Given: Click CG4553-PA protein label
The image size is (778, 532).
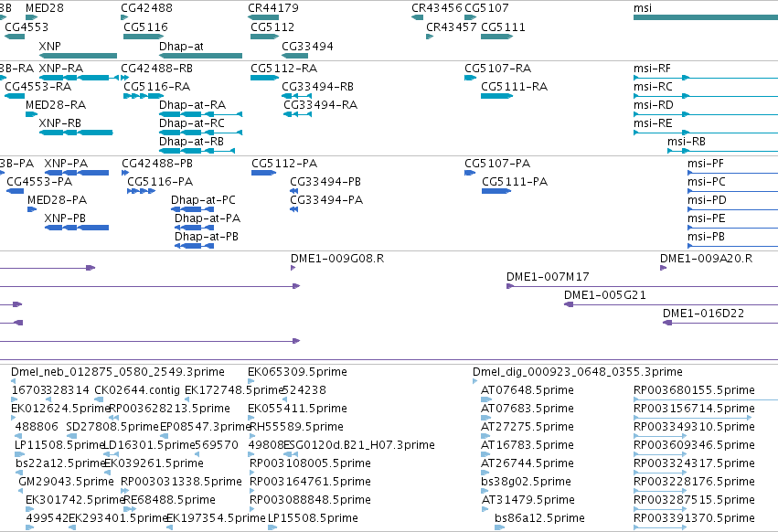Looking at the screenshot, I should point(39,182).
